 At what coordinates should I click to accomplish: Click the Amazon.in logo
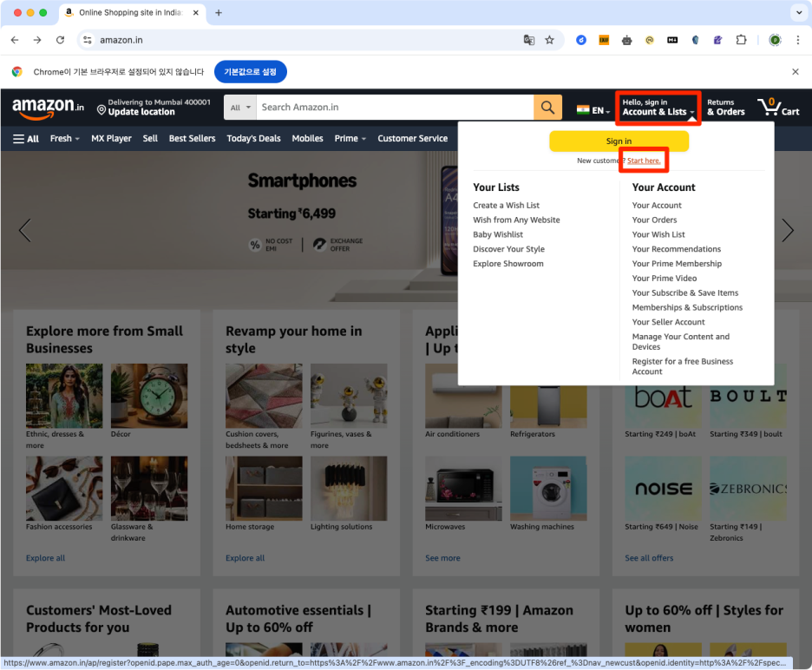click(48, 108)
